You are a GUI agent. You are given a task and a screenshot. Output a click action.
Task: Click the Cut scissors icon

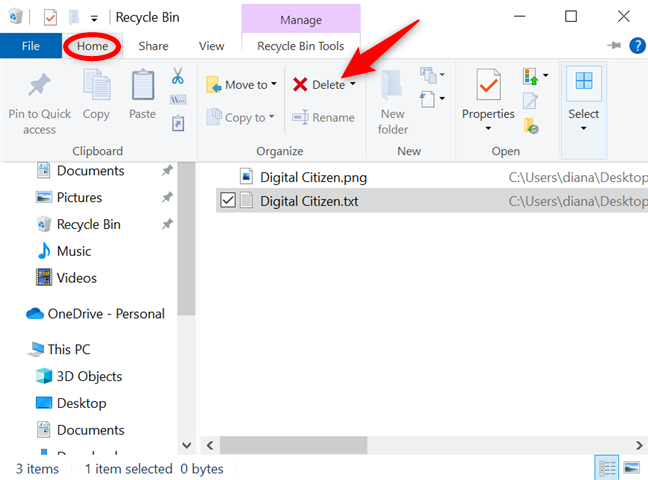(x=178, y=76)
